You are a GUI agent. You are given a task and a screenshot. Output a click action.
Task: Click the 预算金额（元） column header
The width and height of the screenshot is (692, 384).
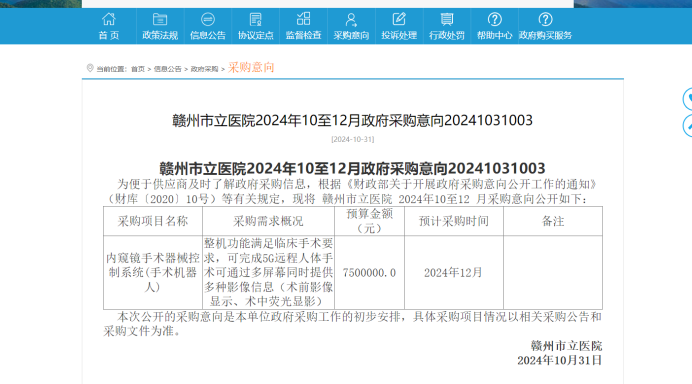tap(369, 221)
